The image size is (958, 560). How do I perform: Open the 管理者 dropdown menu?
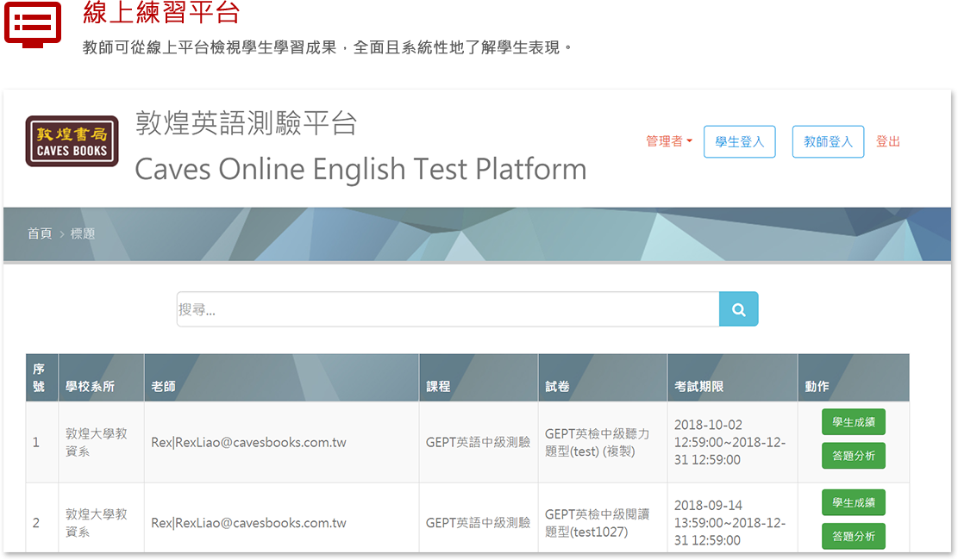click(x=669, y=141)
